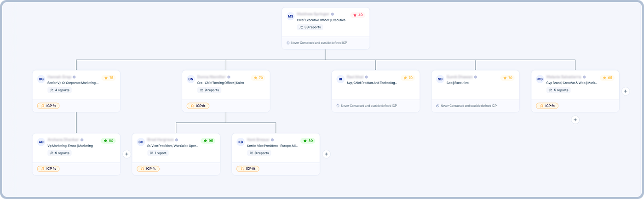Screen dimensions: 644x199
Task: Click the 'Svp, Chief Product And Technolog...' title
Action: pos(372,83)
